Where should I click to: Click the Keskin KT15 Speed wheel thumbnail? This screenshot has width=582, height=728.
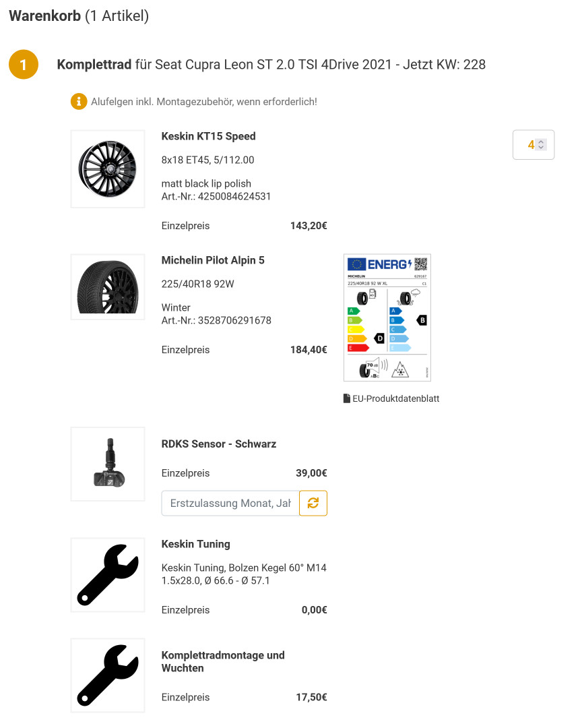(x=108, y=167)
